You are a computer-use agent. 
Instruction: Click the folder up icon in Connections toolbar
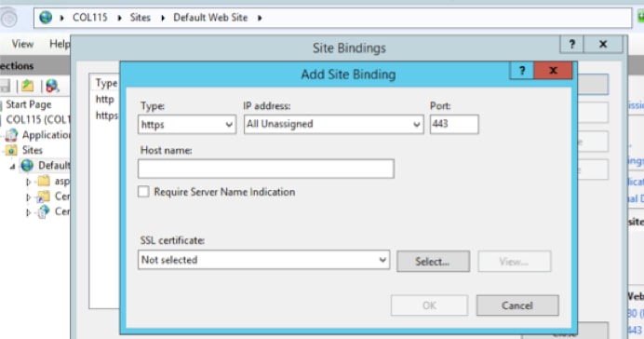[28, 86]
